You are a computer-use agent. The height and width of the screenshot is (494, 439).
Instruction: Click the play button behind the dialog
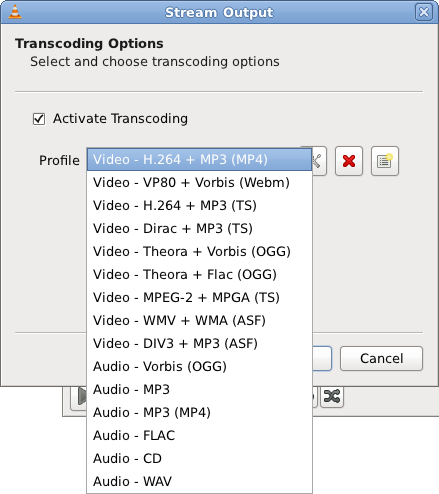[x=79, y=397]
